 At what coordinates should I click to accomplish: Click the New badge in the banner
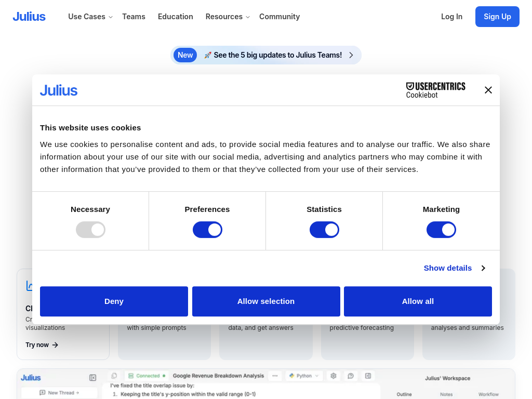click(185, 55)
